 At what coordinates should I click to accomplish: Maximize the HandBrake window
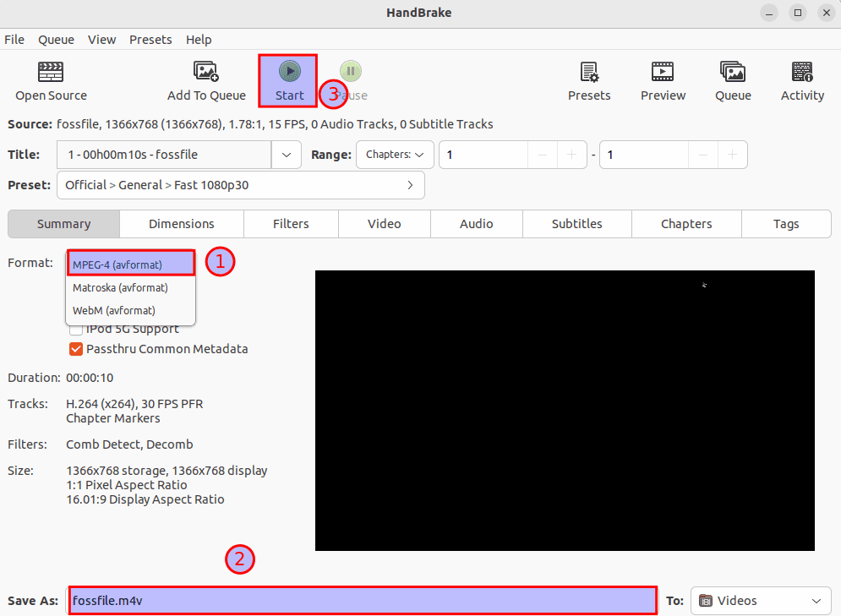tap(798, 13)
